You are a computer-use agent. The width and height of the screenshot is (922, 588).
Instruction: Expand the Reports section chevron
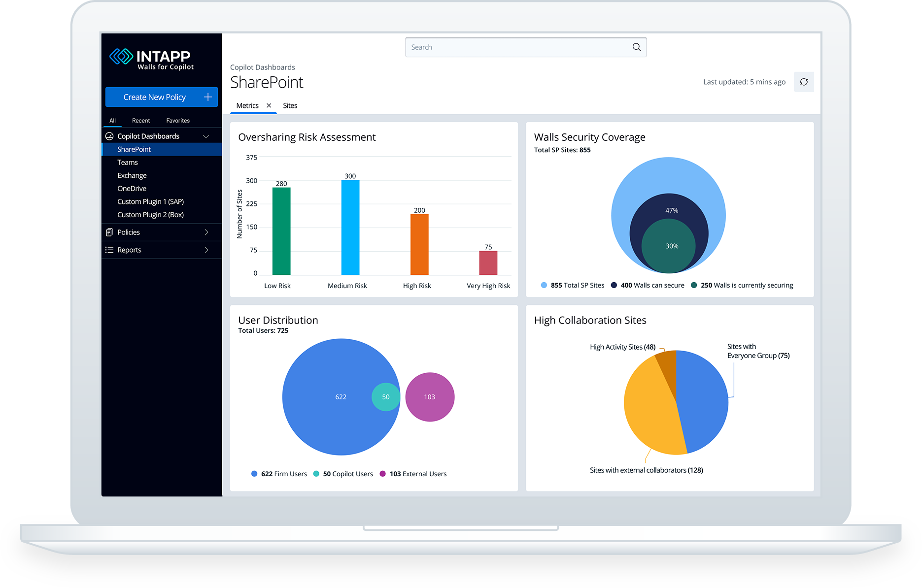[x=206, y=250]
